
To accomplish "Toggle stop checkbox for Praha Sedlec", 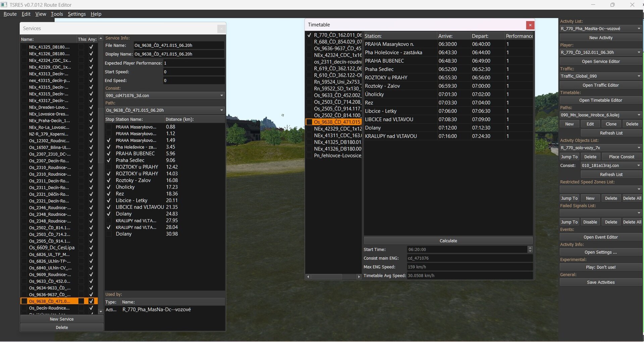I will click(x=109, y=160).
